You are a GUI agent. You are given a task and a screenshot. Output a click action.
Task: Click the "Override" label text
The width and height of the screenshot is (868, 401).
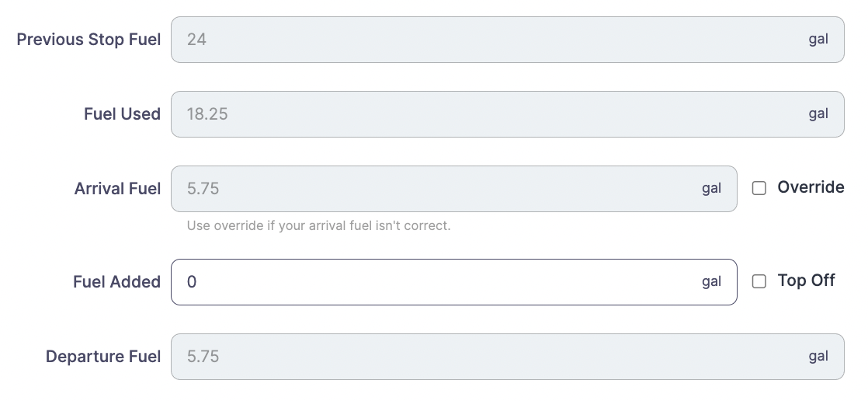pyautogui.click(x=811, y=187)
